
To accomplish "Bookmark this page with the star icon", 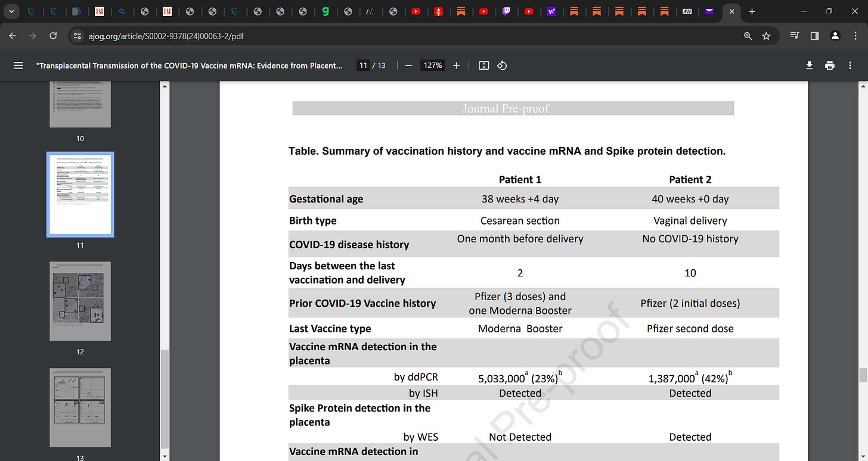I will point(766,36).
